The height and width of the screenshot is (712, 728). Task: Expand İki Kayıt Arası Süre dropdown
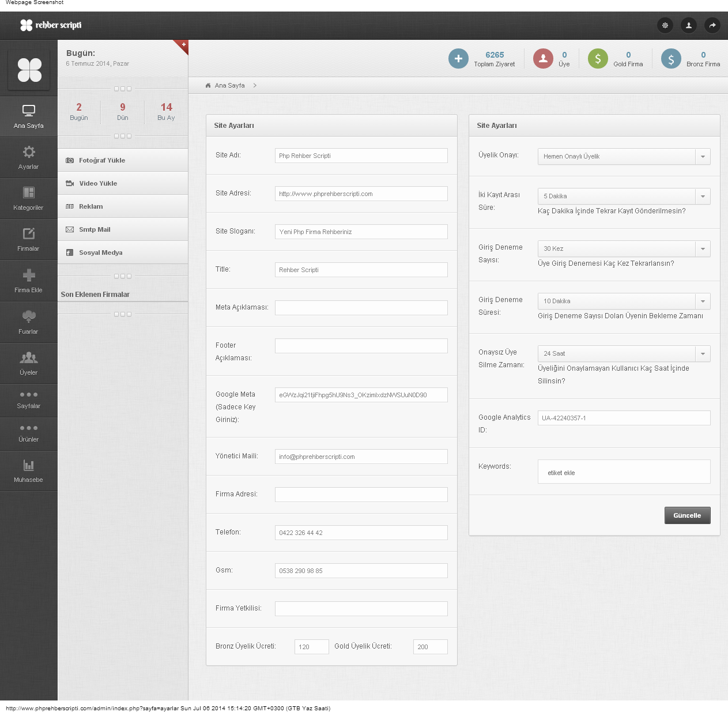coord(624,196)
